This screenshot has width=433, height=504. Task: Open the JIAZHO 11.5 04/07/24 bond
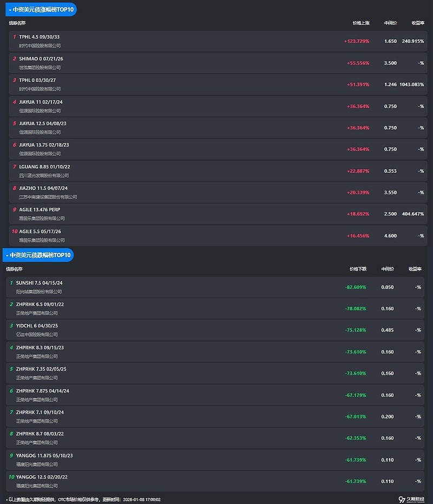pos(43,188)
